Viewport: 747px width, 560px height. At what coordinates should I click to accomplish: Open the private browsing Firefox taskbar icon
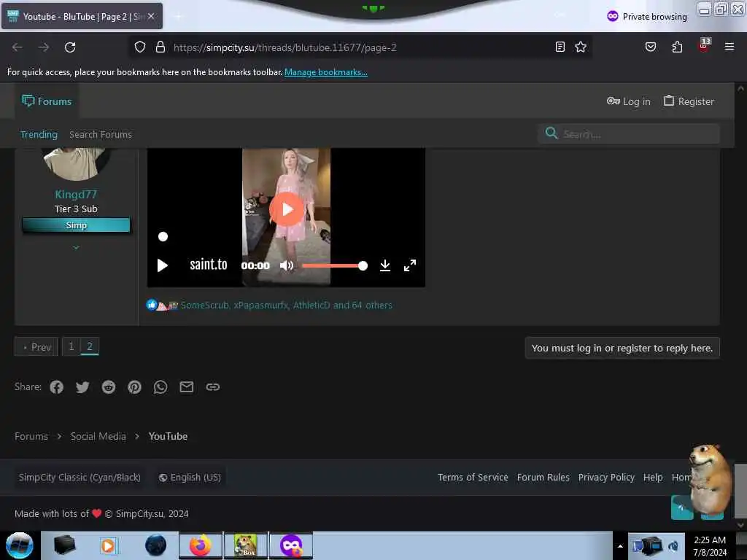click(x=291, y=545)
